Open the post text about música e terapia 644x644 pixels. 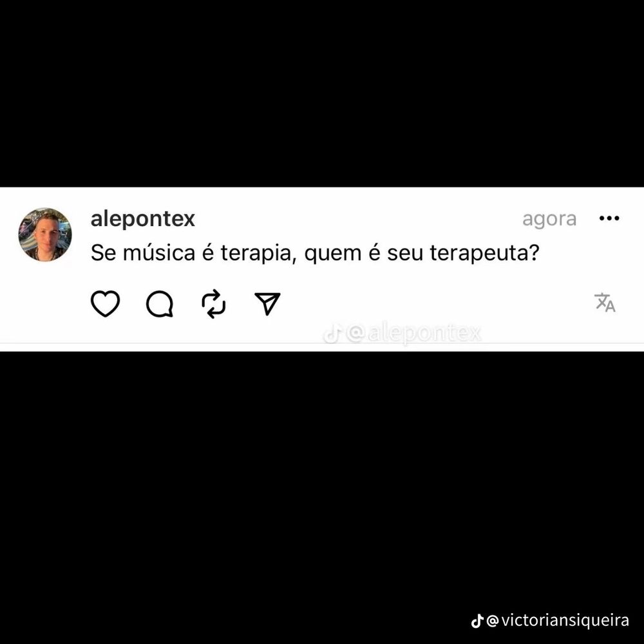click(x=315, y=253)
